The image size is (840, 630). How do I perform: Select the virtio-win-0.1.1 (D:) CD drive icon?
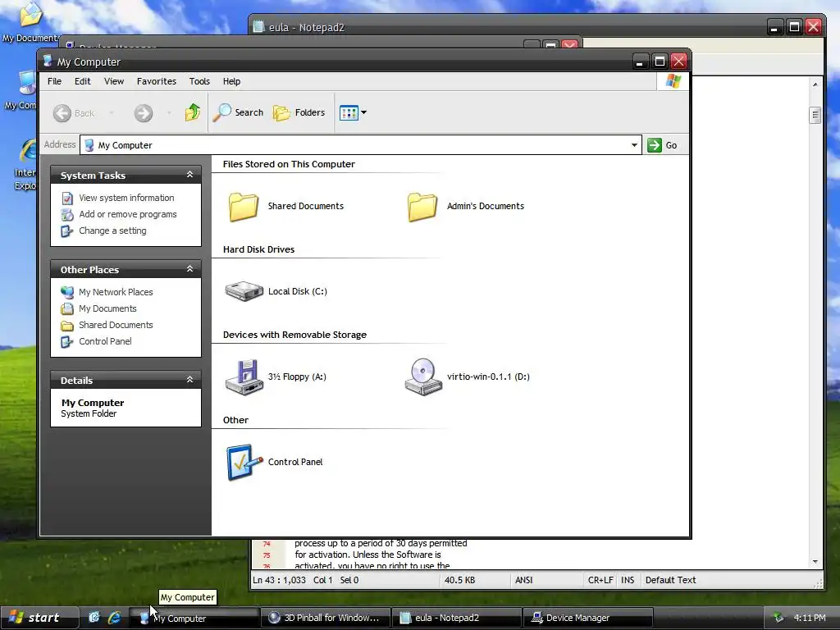click(x=423, y=377)
